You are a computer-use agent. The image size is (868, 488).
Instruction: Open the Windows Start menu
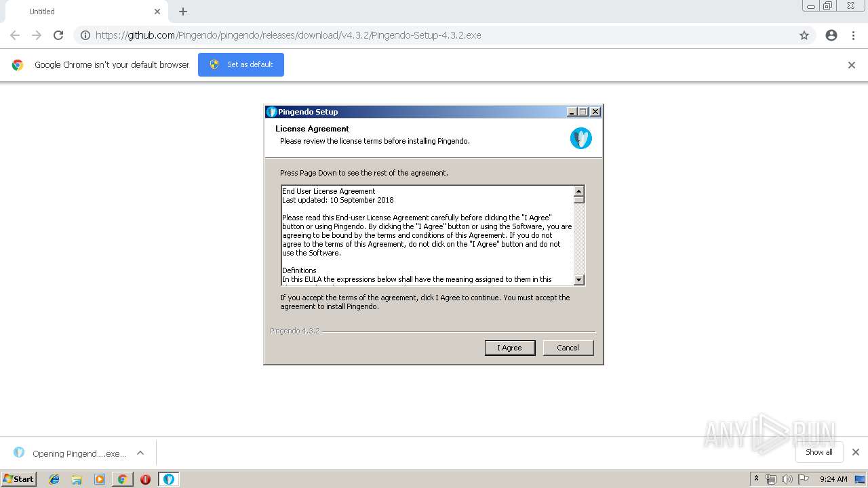tap(19, 479)
